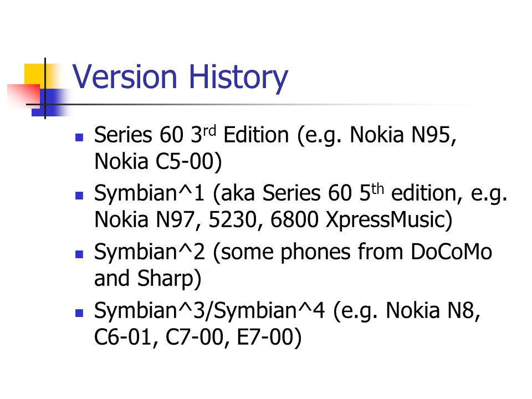Click the text 'Nokia N95,'
This screenshot has height=399, width=532.
[403, 135]
